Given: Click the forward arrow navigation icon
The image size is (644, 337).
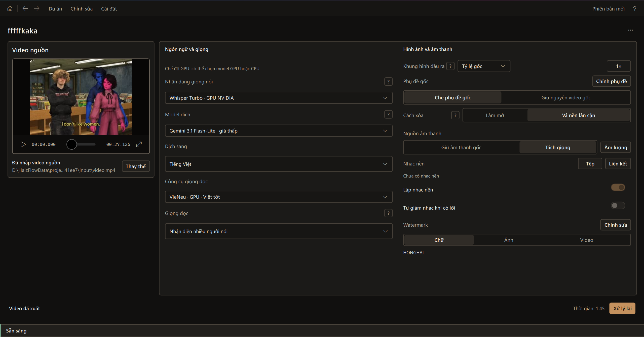Looking at the screenshot, I should point(37,9).
